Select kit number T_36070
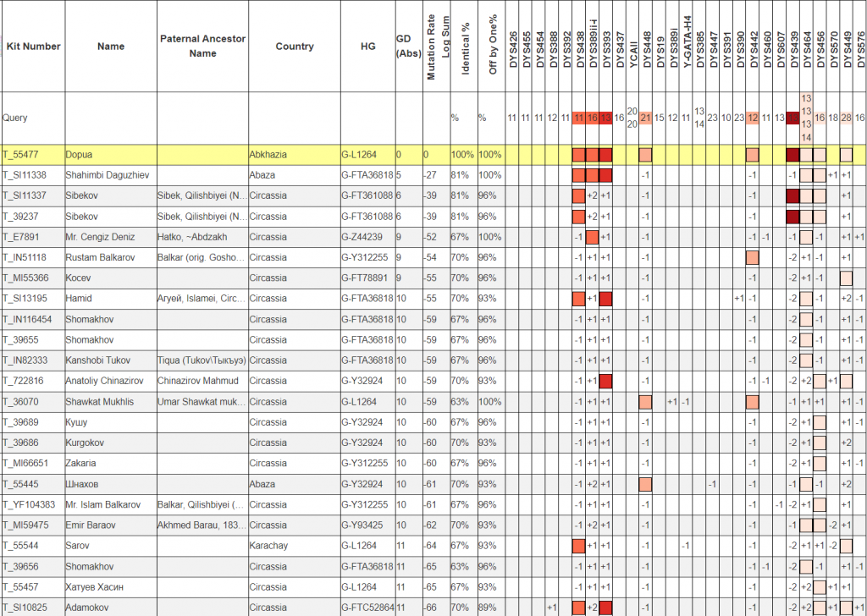867x616 pixels. pos(21,402)
